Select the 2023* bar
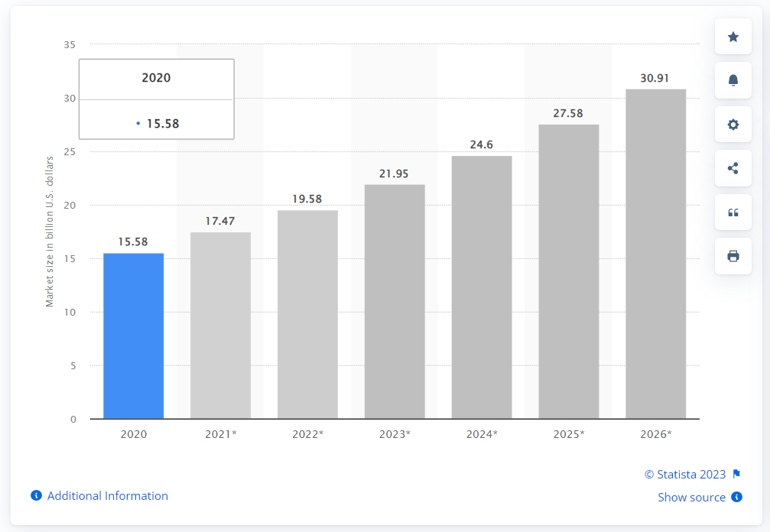Image resolution: width=770 pixels, height=532 pixels. (x=395, y=302)
